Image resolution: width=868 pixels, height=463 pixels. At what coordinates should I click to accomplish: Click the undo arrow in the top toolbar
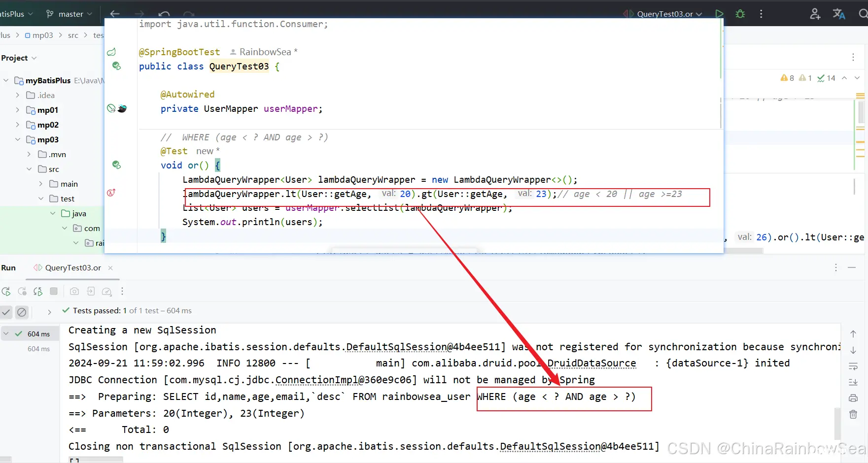click(164, 14)
